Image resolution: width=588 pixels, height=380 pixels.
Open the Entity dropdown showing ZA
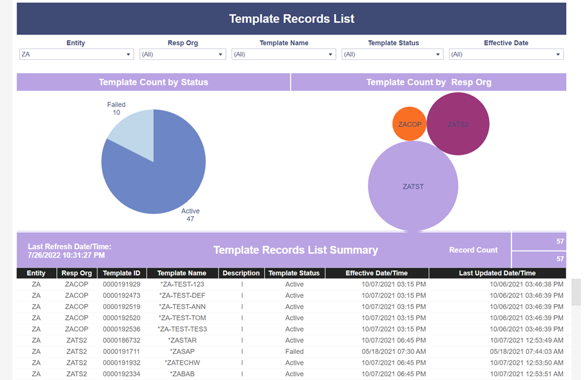pos(76,54)
